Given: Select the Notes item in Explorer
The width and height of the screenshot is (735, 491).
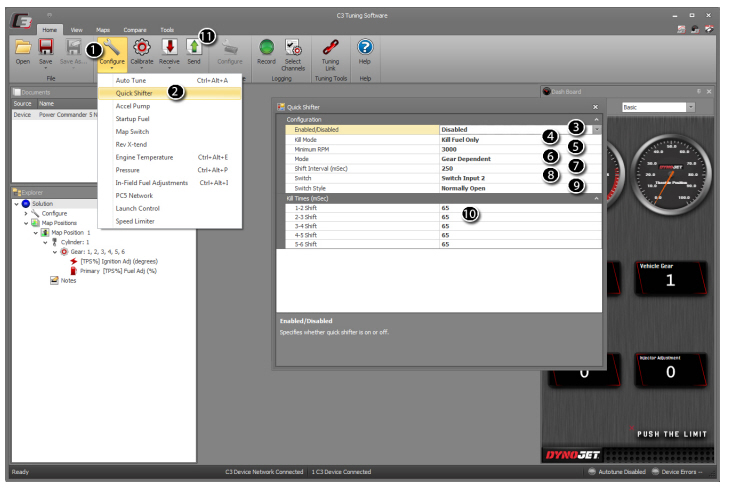Looking at the screenshot, I should [x=68, y=280].
